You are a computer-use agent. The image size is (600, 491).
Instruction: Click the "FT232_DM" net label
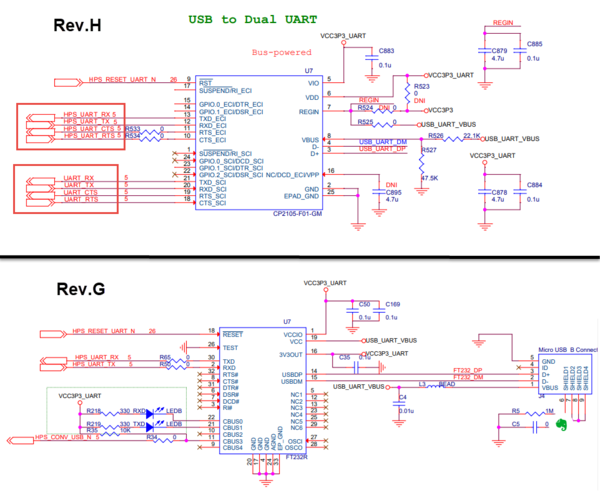pyautogui.click(x=468, y=377)
